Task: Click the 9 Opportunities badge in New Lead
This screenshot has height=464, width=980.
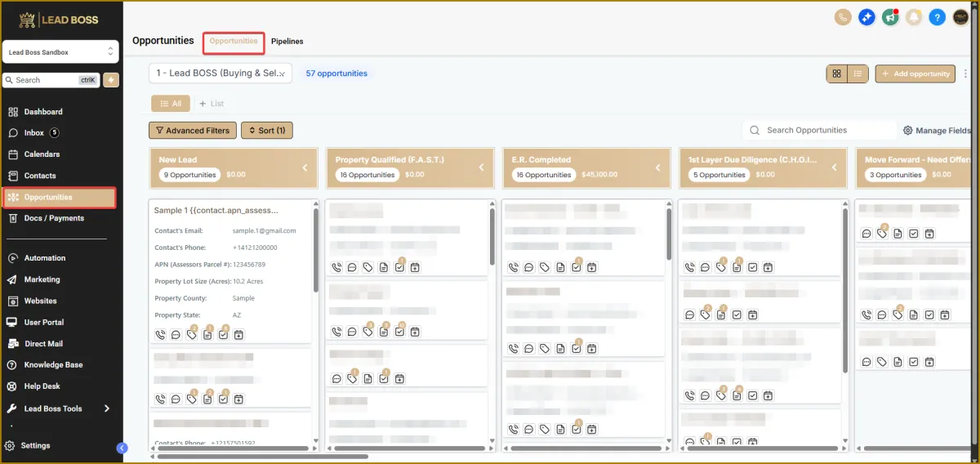Action: tap(190, 175)
